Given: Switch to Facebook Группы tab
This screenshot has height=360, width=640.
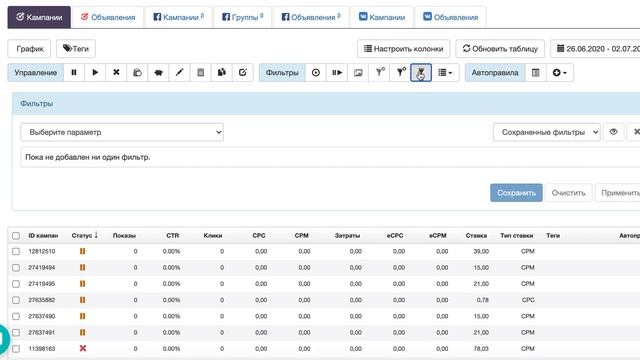Looking at the screenshot, I should tap(242, 17).
